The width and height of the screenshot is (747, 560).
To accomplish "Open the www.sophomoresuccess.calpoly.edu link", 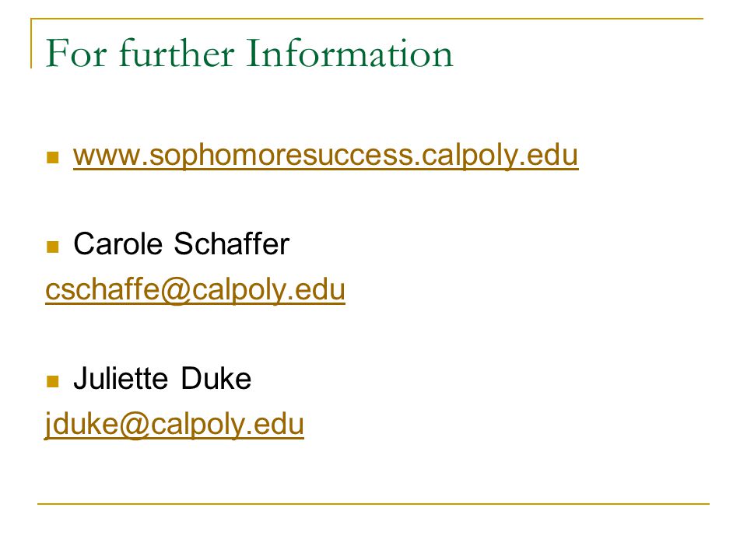I will (325, 156).
